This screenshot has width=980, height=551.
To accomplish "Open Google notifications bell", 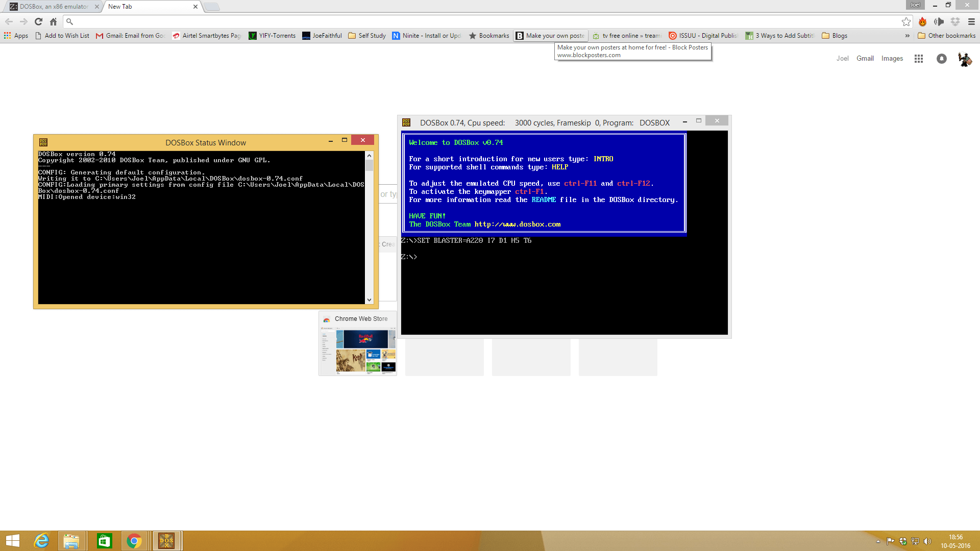I will (942, 59).
